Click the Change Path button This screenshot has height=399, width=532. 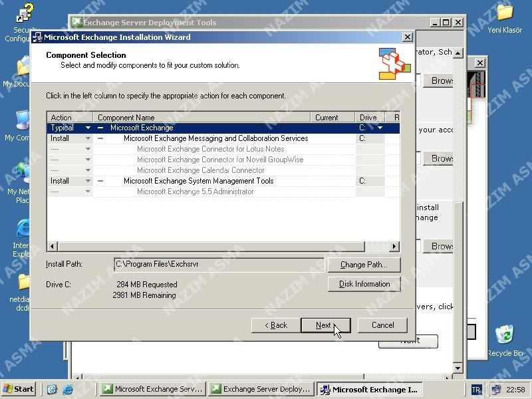click(364, 265)
